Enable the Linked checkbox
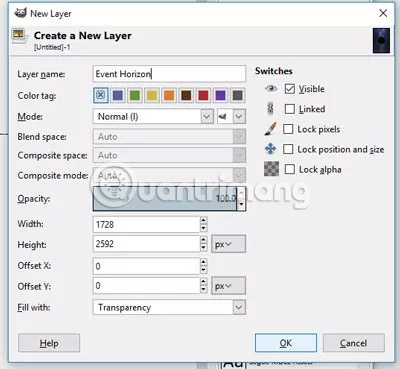This screenshot has height=369, width=400. tap(290, 109)
